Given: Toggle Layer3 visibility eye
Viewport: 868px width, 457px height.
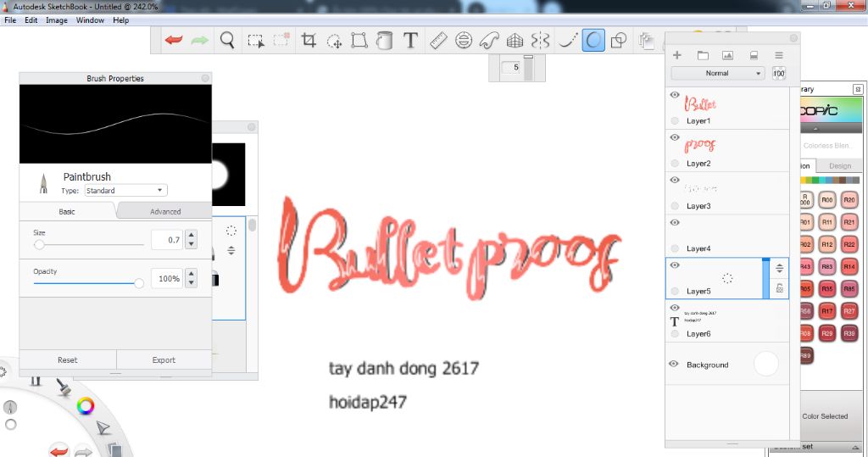Looking at the screenshot, I should pyautogui.click(x=674, y=180).
